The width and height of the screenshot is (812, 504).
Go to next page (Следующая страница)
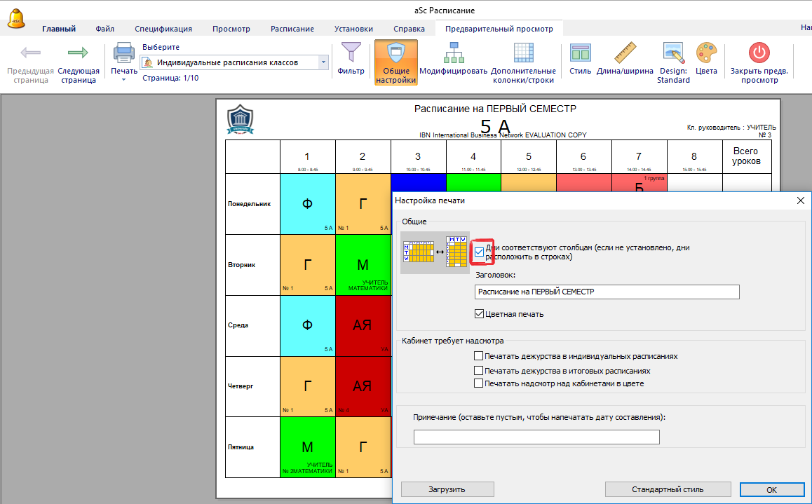coord(78,55)
